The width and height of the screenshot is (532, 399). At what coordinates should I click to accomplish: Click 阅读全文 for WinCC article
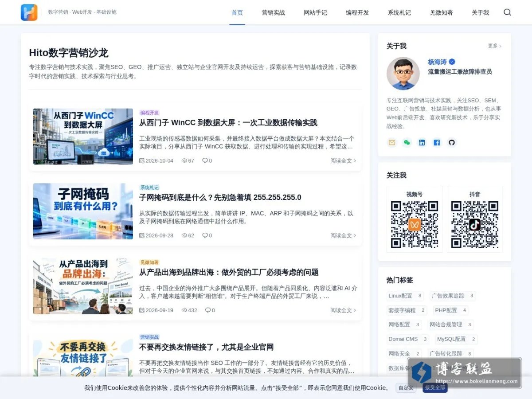coord(343,160)
